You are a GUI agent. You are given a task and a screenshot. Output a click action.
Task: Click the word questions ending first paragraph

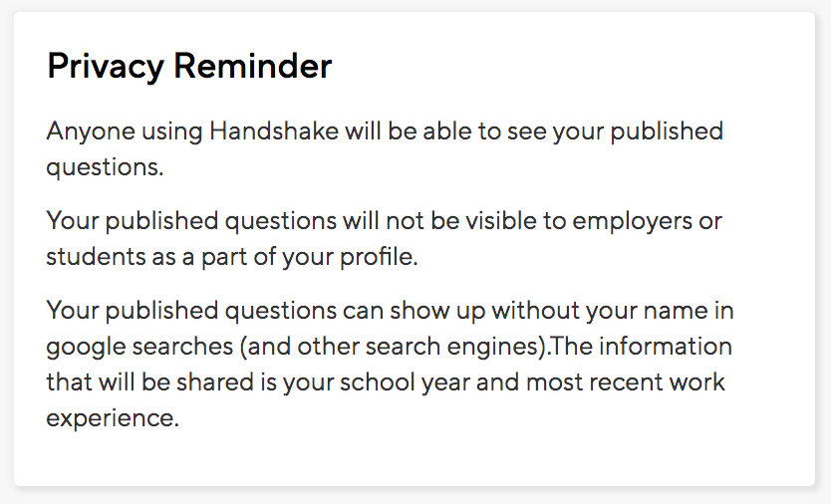pos(105,168)
